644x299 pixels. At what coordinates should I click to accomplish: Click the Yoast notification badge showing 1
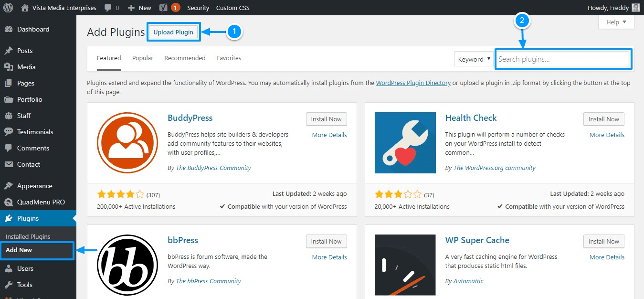[x=176, y=8]
